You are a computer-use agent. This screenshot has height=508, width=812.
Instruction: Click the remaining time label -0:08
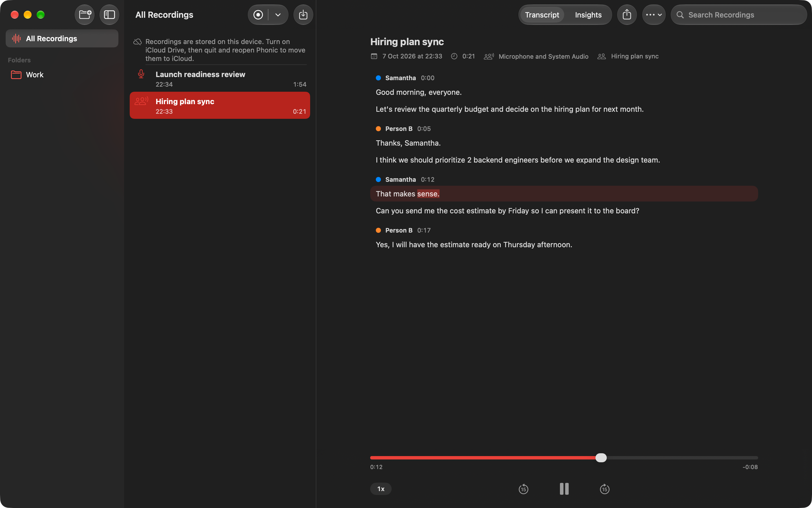pyautogui.click(x=750, y=467)
